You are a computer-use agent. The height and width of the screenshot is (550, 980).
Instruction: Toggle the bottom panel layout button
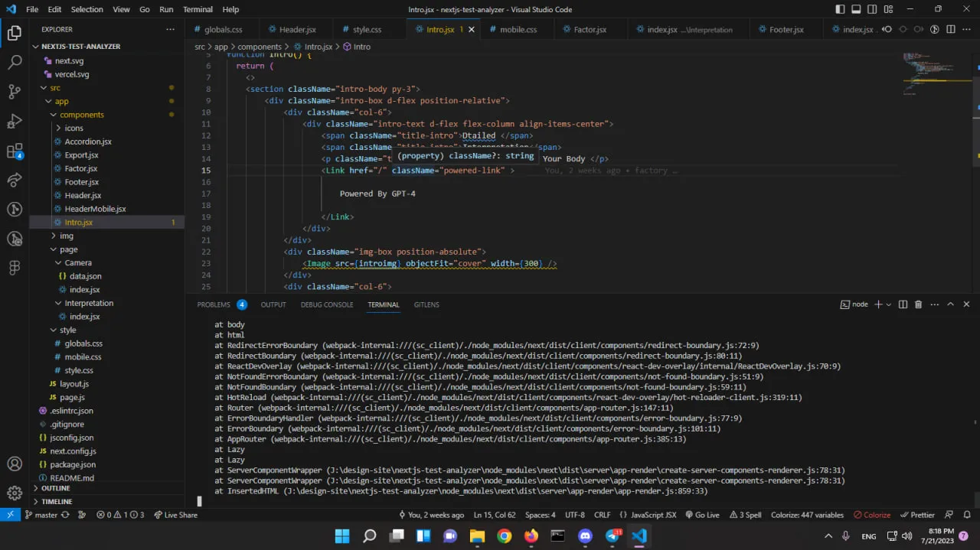[856, 9]
